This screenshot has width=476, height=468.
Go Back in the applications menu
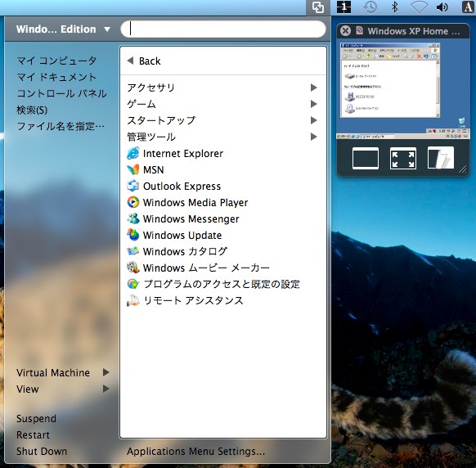(144, 61)
